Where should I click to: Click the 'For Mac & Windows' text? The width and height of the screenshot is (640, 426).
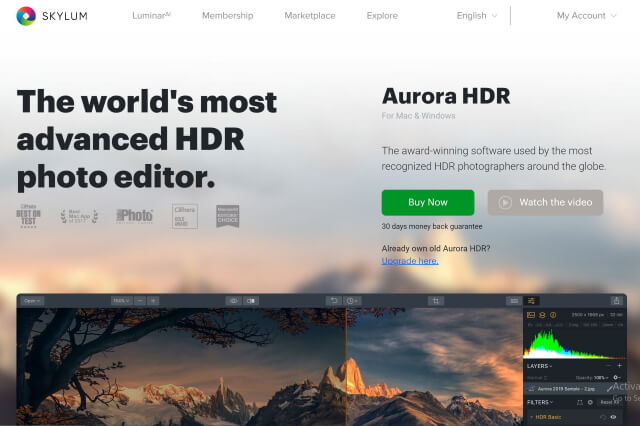point(418,116)
